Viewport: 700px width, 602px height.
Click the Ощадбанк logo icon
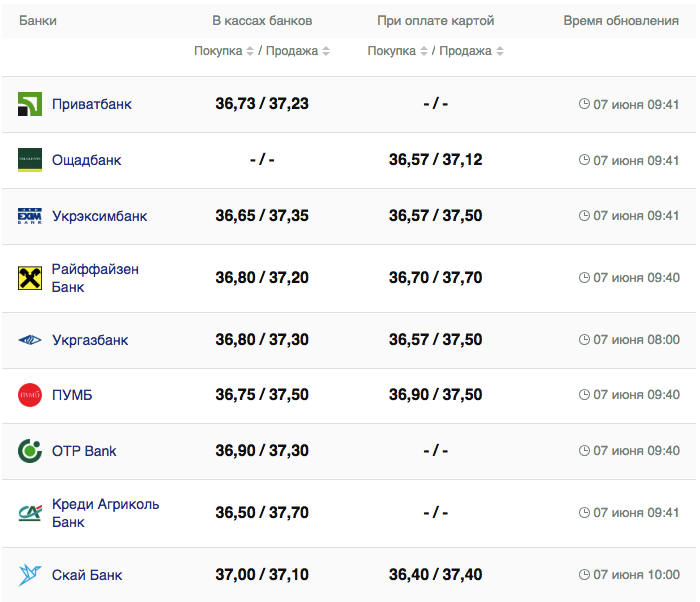pyautogui.click(x=30, y=160)
